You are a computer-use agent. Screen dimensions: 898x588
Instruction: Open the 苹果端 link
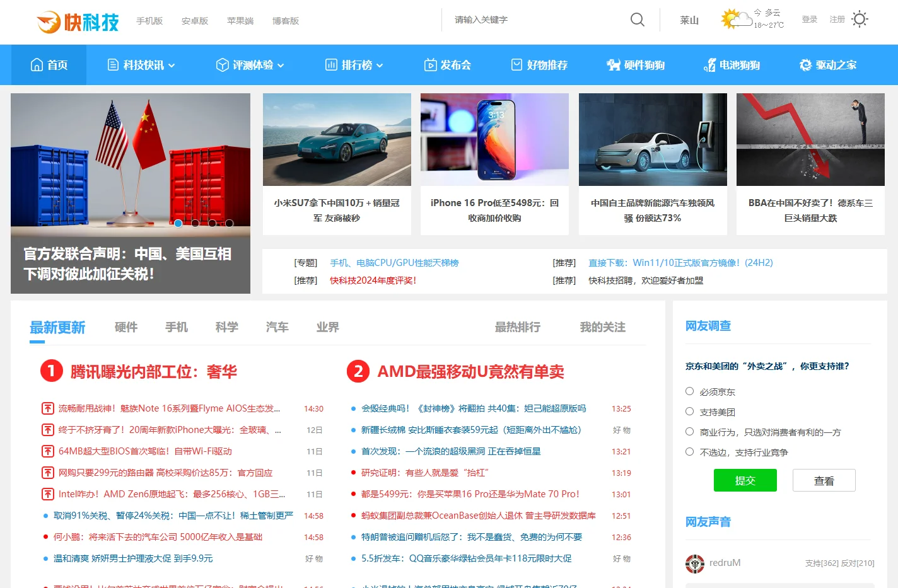pyautogui.click(x=240, y=21)
